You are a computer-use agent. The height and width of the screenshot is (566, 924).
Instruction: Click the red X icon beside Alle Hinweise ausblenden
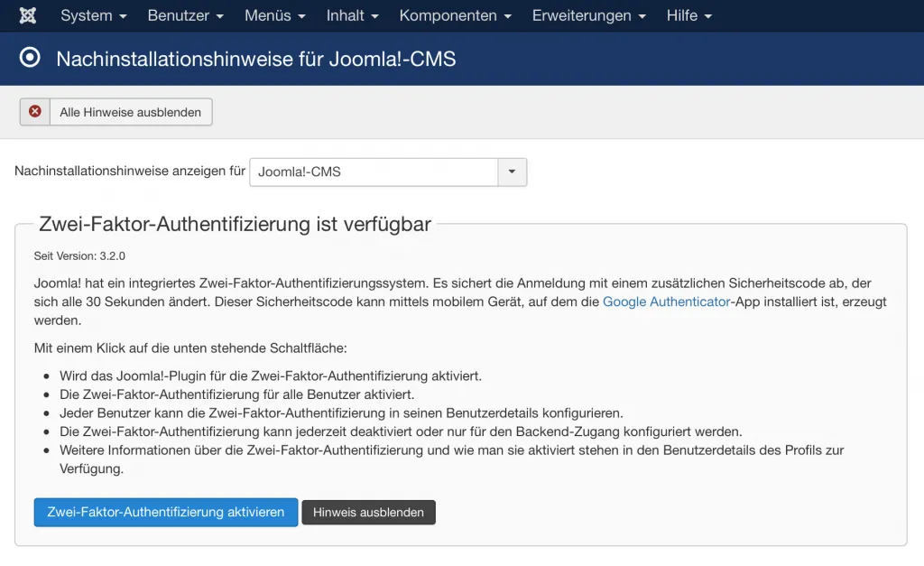click(35, 111)
